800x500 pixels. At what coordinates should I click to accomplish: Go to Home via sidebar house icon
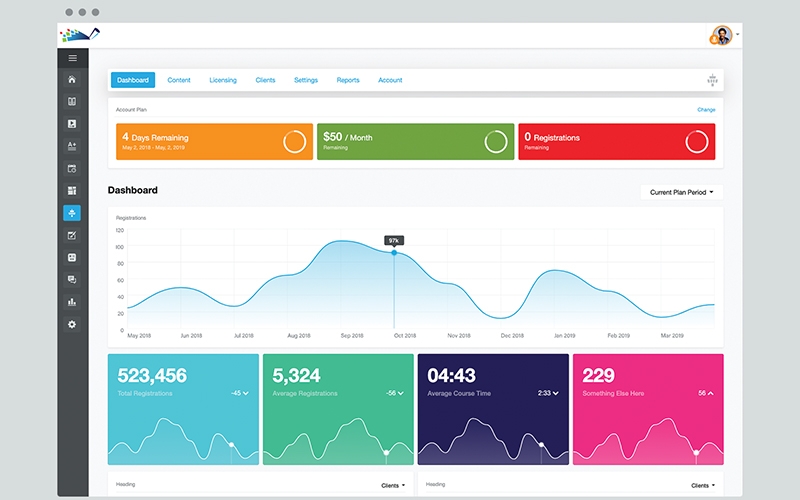72,80
